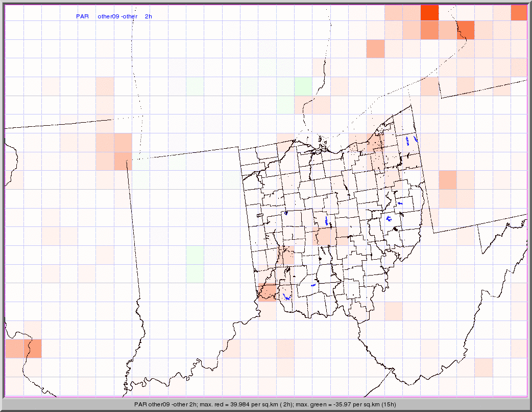Screen dimensions: 532x412
Task: Select the orange cell in the top-right corner
Action: tap(519, 12)
